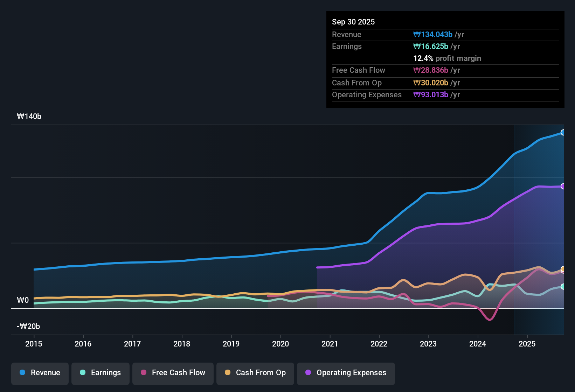
Task: Click the orange Cash From Op dot
Action: [228, 373]
